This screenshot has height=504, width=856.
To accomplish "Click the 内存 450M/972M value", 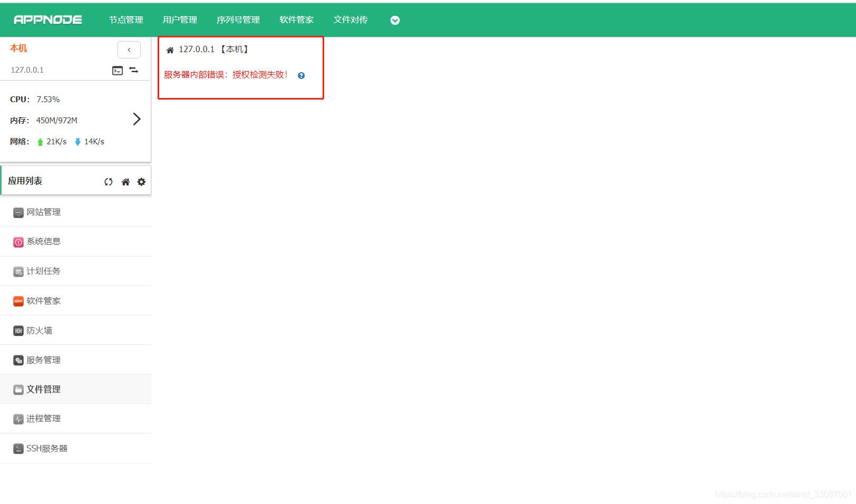I will (57, 121).
